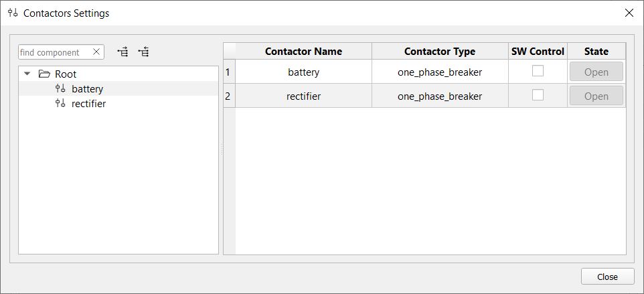Click the Contactor Type column header
644x294 pixels.
pos(439,51)
